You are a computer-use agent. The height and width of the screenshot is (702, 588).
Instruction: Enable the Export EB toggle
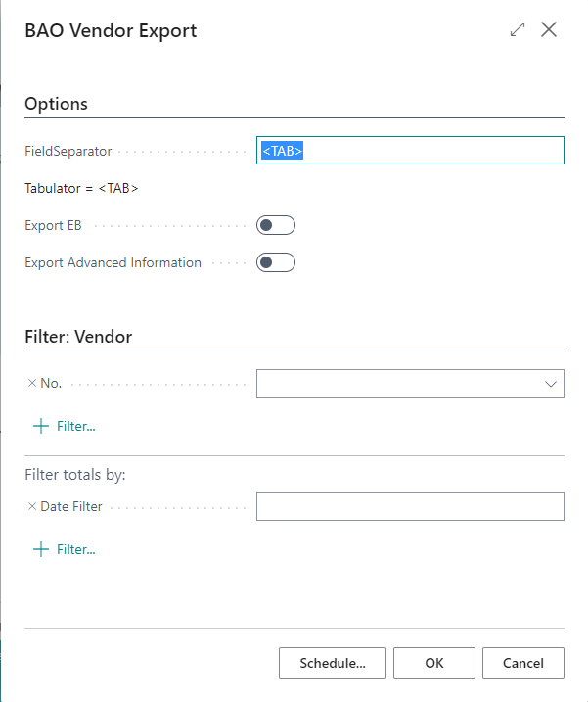[276, 225]
